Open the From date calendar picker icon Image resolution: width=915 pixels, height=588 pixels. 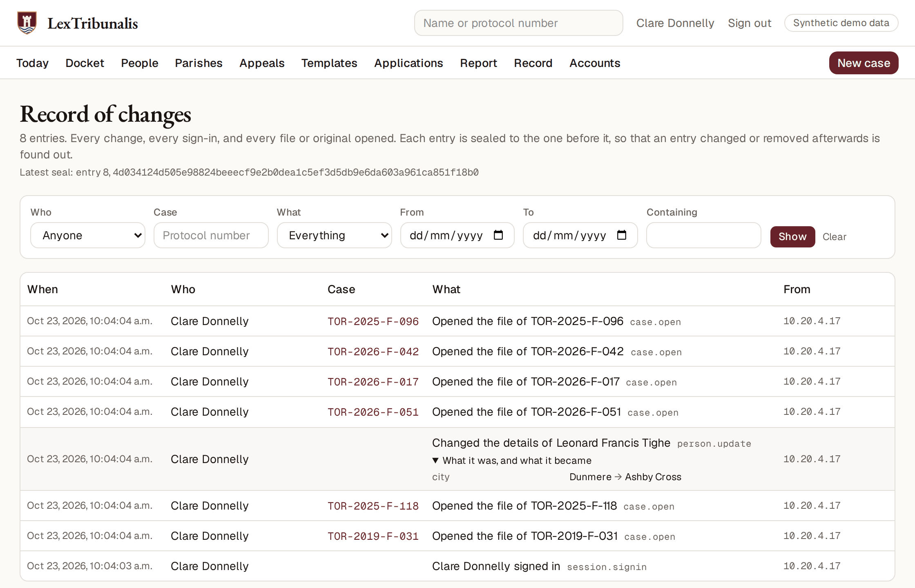pos(498,235)
